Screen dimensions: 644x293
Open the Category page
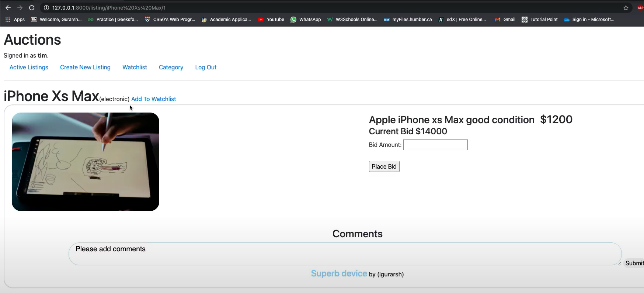point(171,67)
